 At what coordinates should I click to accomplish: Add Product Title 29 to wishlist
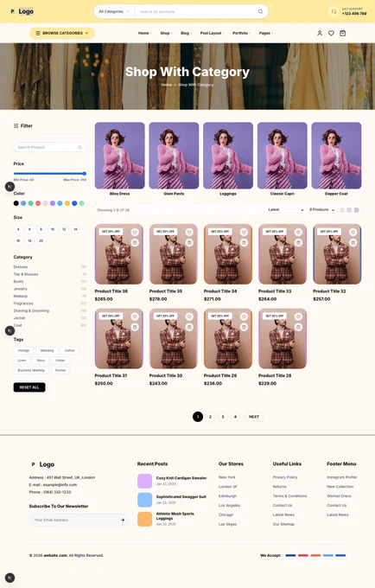coord(244,316)
